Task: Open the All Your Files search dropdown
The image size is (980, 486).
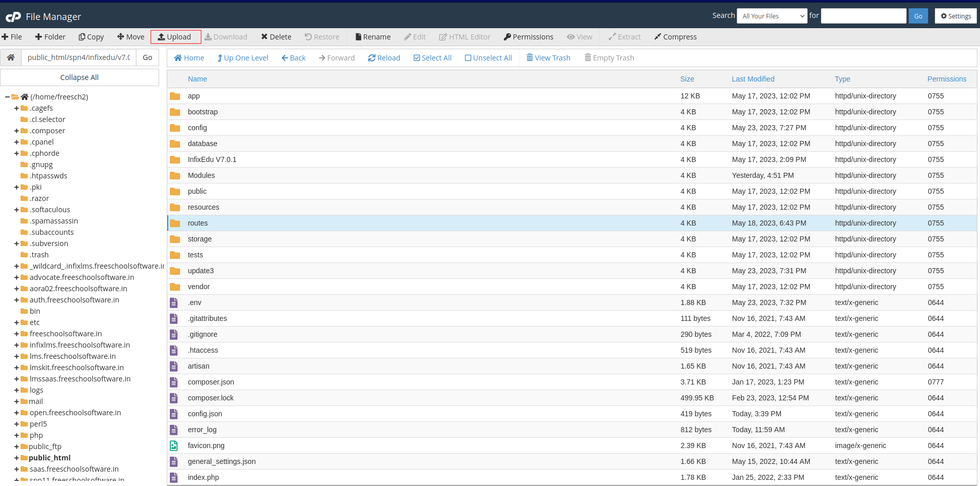Action: (x=772, y=16)
